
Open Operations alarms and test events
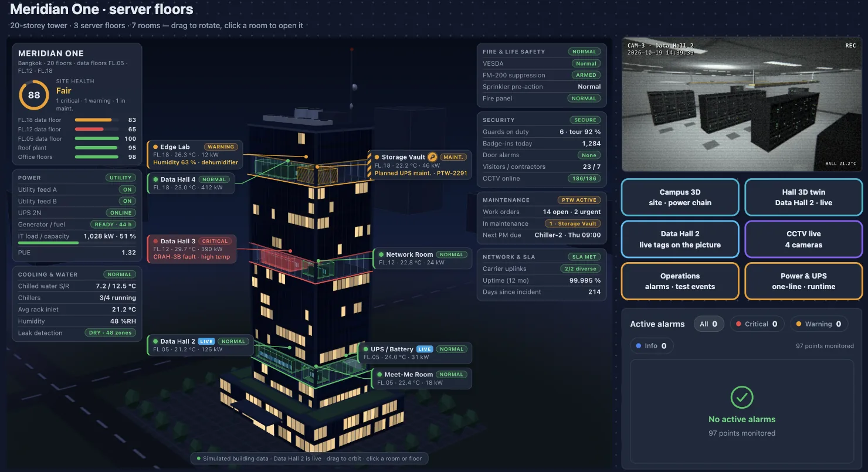[x=680, y=281]
